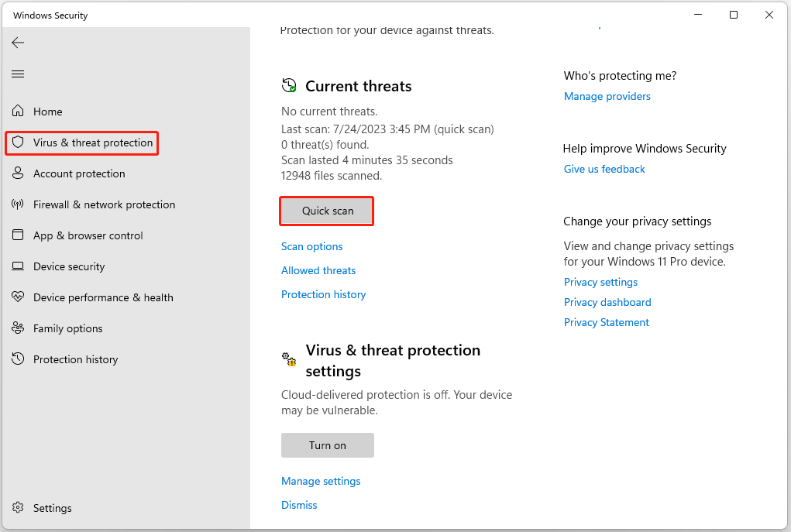Click the Firewall & network protection icon
This screenshot has height=532, width=791.
click(18, 204)
